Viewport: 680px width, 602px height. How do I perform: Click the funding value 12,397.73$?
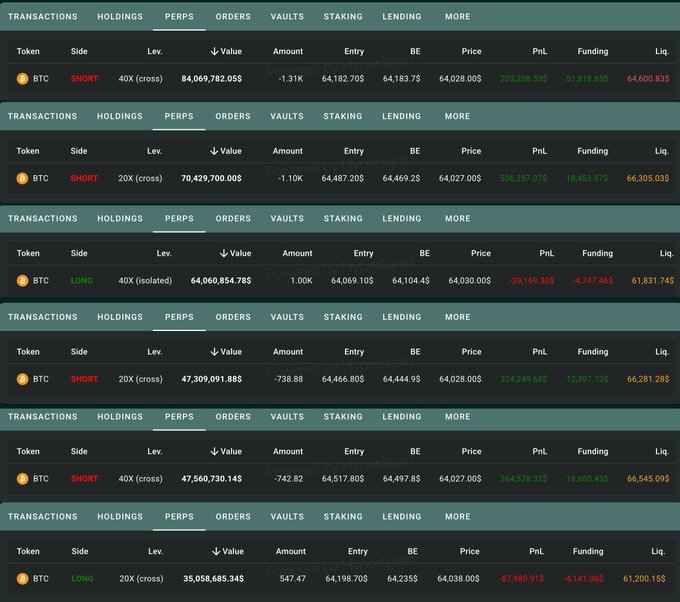(x=587, y=379)
